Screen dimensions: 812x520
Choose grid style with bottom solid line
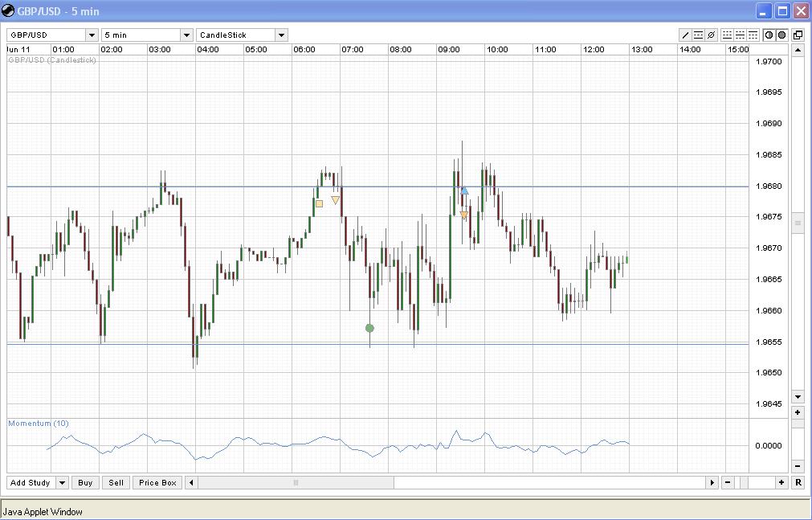click(727, 35)
